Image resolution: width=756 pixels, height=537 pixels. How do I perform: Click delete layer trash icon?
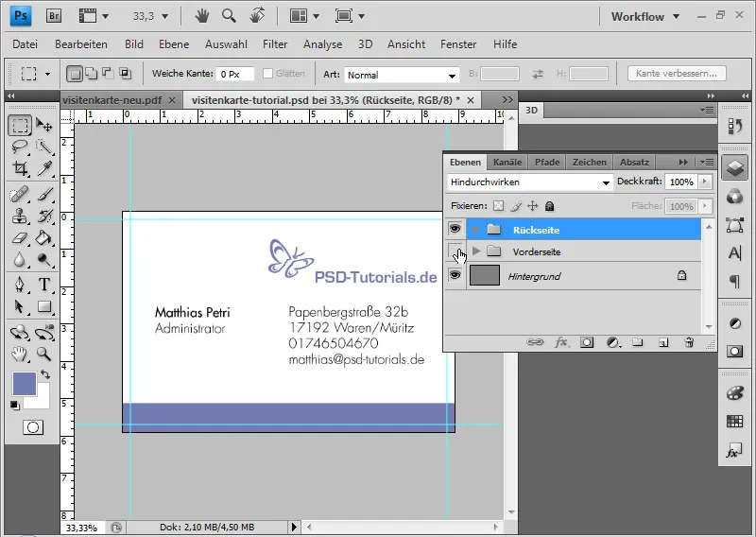(689, 342)
